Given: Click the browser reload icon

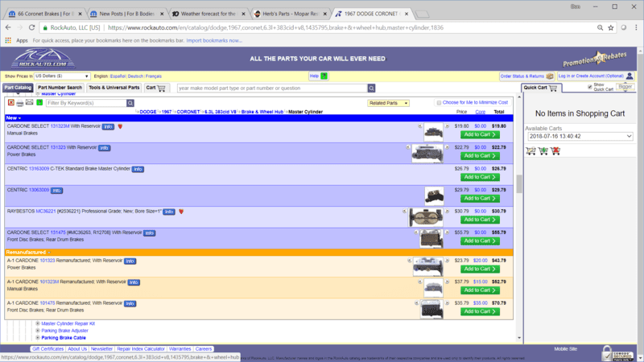Looking at the screenshot, I should coord(31,27).
